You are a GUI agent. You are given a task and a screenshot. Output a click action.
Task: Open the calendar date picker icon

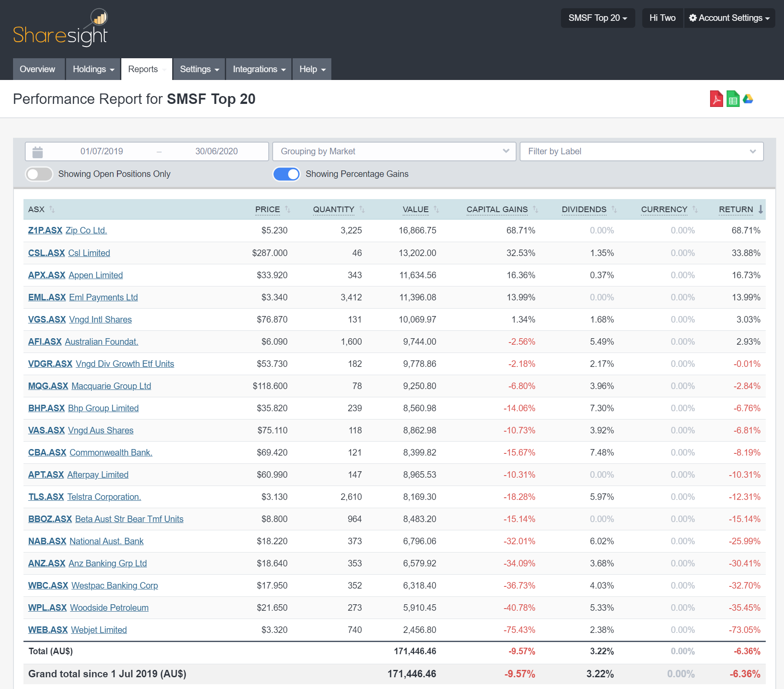pos(38,152)
